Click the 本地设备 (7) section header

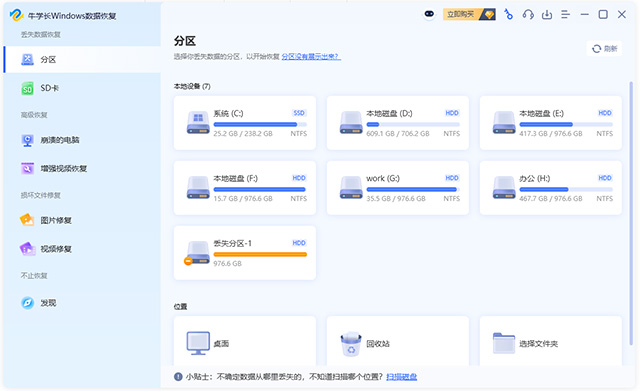192,87
